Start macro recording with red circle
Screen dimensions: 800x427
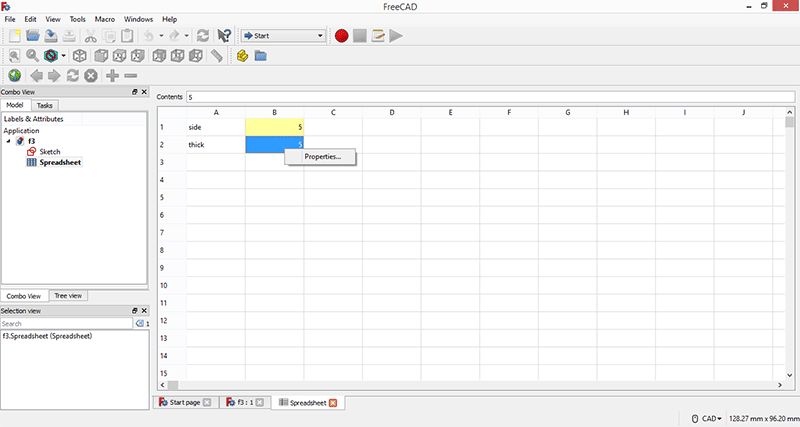(x=342, y=36)
